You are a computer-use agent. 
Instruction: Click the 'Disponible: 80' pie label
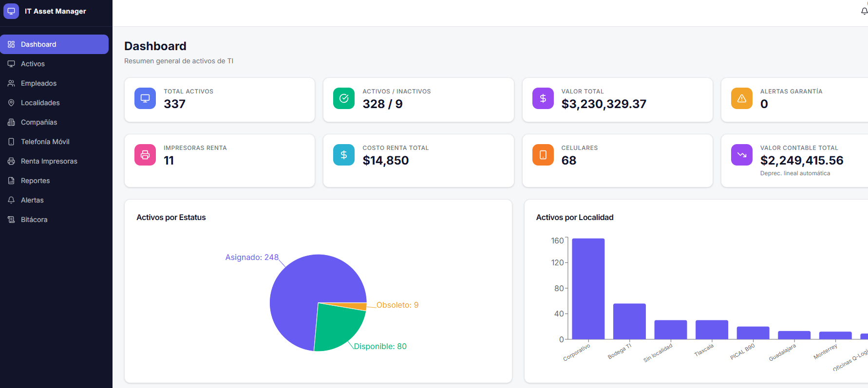[380, 347]
